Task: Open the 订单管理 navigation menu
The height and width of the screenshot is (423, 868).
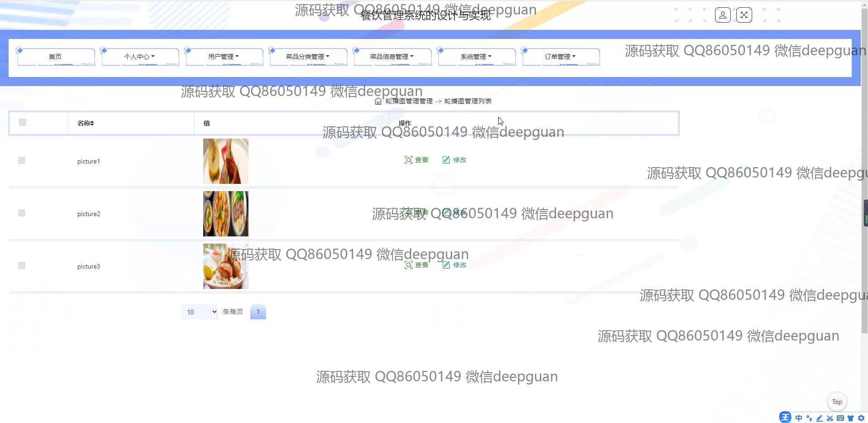Action: coord(560,57)
